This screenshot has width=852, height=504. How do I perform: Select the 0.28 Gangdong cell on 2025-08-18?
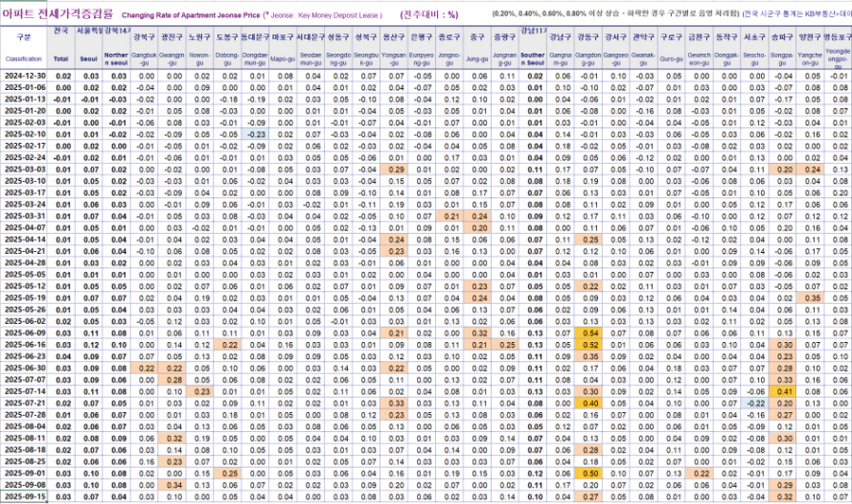(587, 449)
